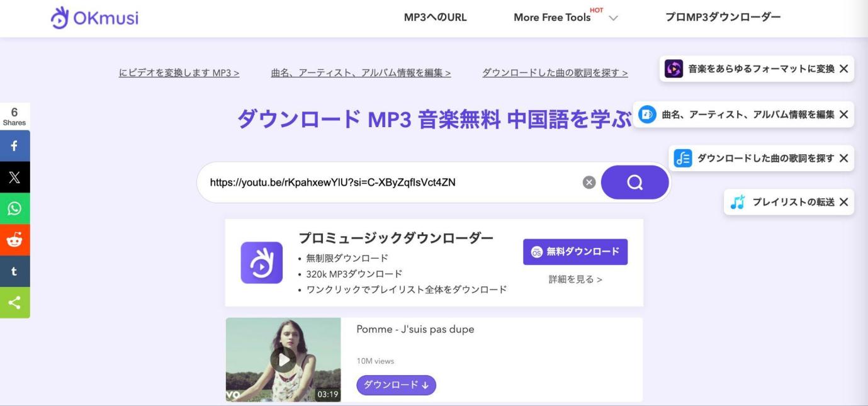Click the ワンクリックでプレイリスト全体をダウンロード bullet text
This screenshot has height=406, width=868.
tap(407, 290)
